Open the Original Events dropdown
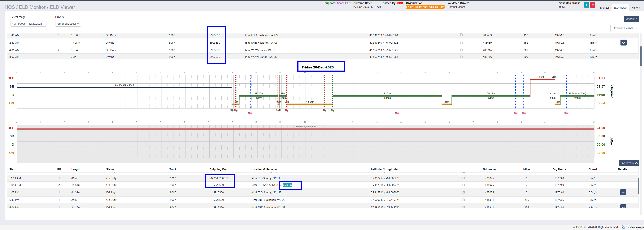The image size is (644, 230). (x=624, y=28)
